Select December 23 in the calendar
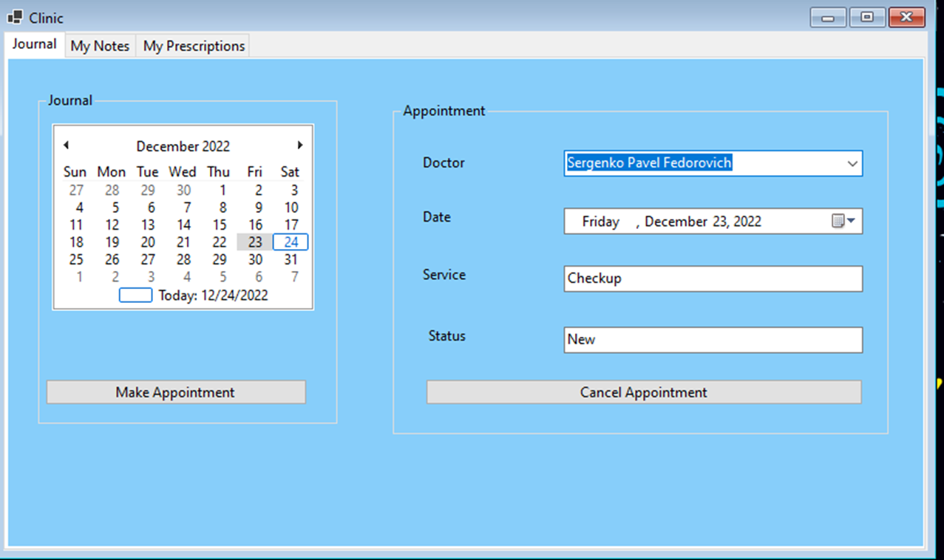Image resolution: width=944 pixels, height=560 pixels. point(255,242)
